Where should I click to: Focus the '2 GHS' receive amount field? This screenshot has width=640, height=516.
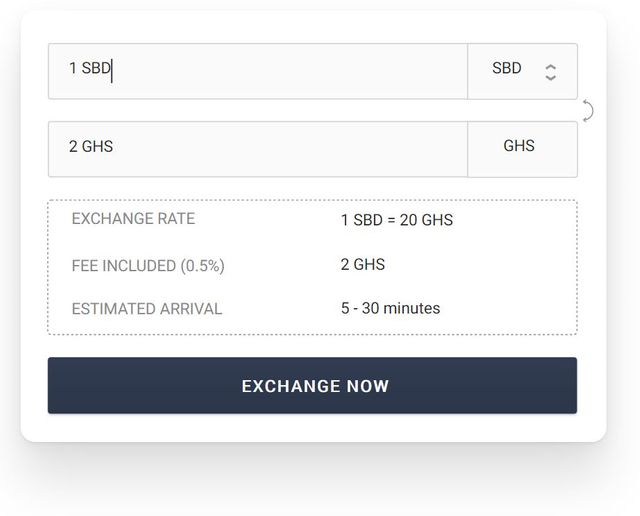(x=258, y=149)
